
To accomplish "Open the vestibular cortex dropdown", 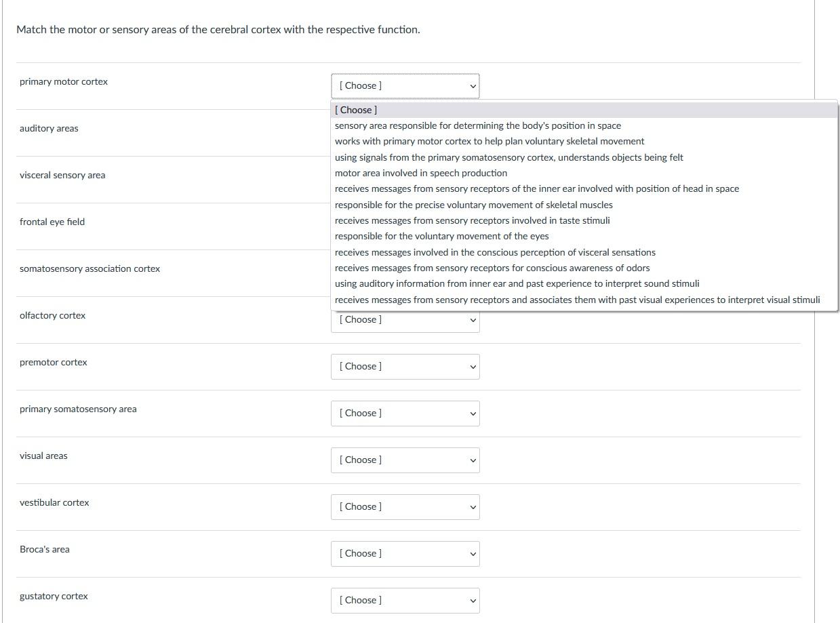I will click(405, 507).
